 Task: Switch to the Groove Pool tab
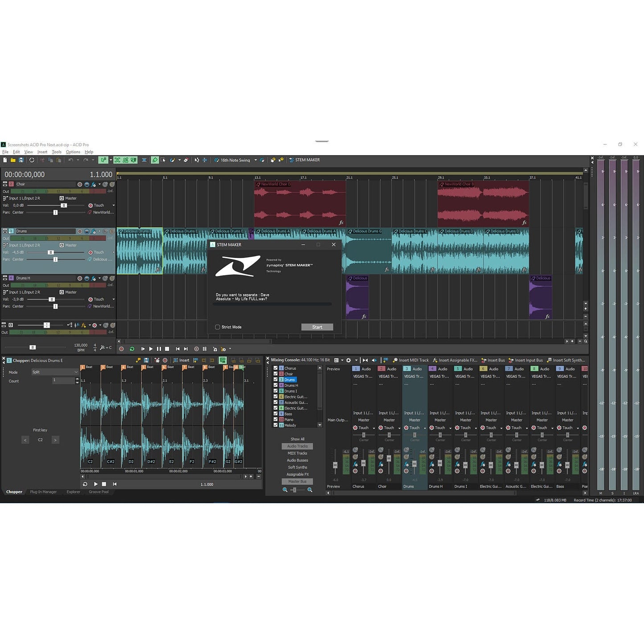[98, 492]
